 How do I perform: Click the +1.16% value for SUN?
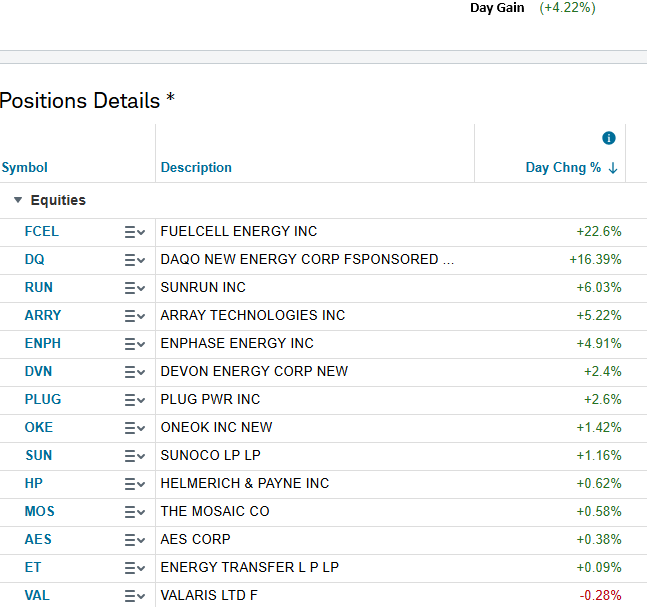pos(599,455)
